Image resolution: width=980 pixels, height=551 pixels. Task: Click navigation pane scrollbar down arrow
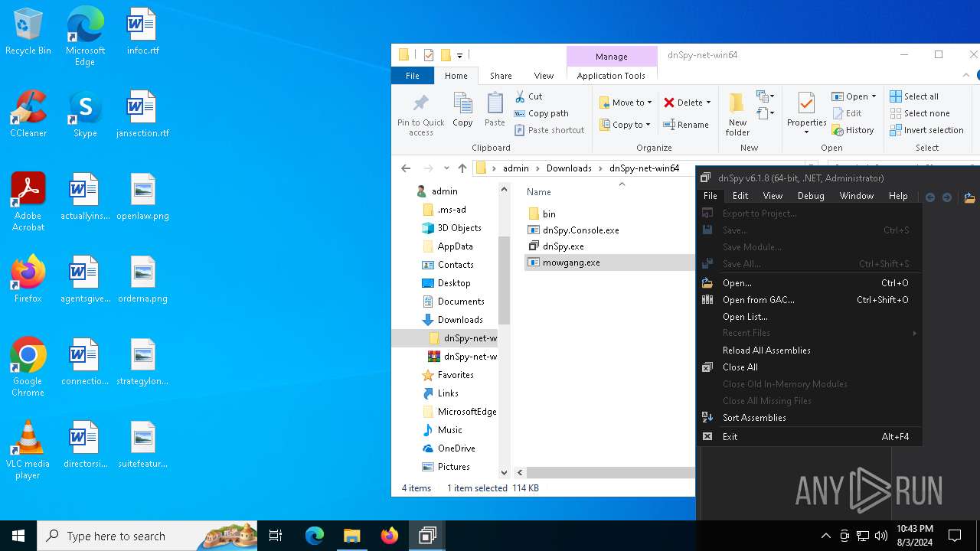pyautogui.click(x=504, y=473)
